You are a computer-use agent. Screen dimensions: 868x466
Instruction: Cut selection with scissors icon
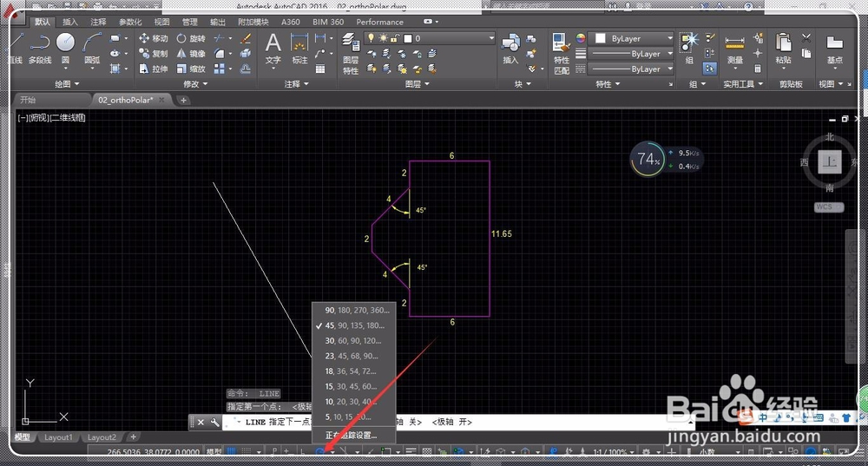coord(806,38)
